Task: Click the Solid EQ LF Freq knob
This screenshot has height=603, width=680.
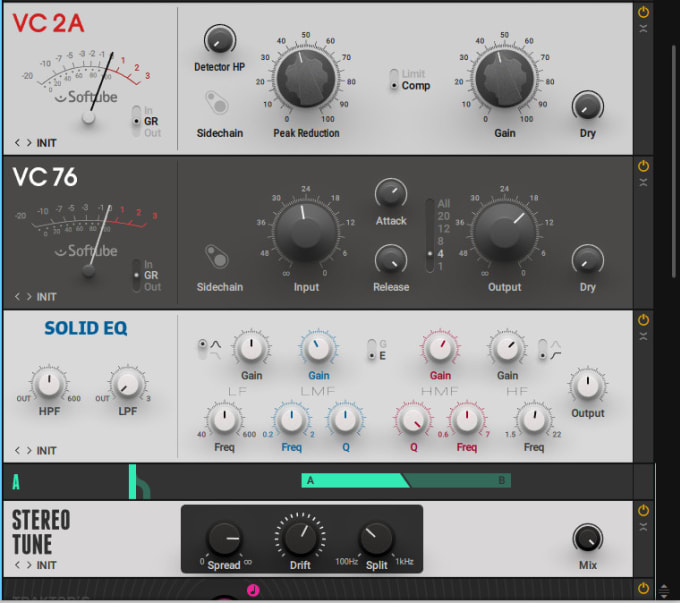Action: (224, 419)
